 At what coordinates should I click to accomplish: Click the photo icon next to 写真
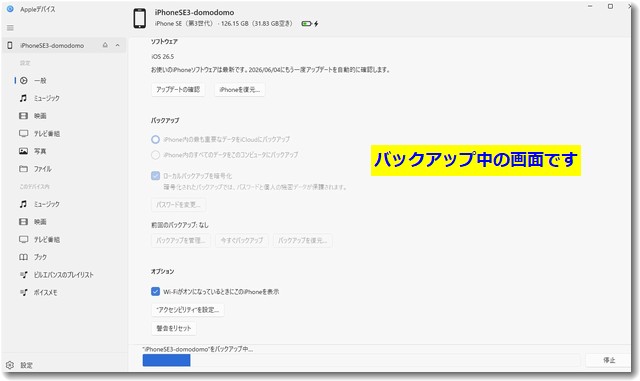[x=24, y=151]
